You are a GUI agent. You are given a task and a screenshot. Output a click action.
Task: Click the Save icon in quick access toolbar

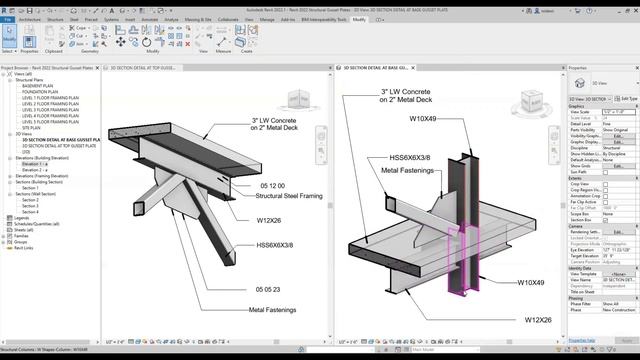29,11
